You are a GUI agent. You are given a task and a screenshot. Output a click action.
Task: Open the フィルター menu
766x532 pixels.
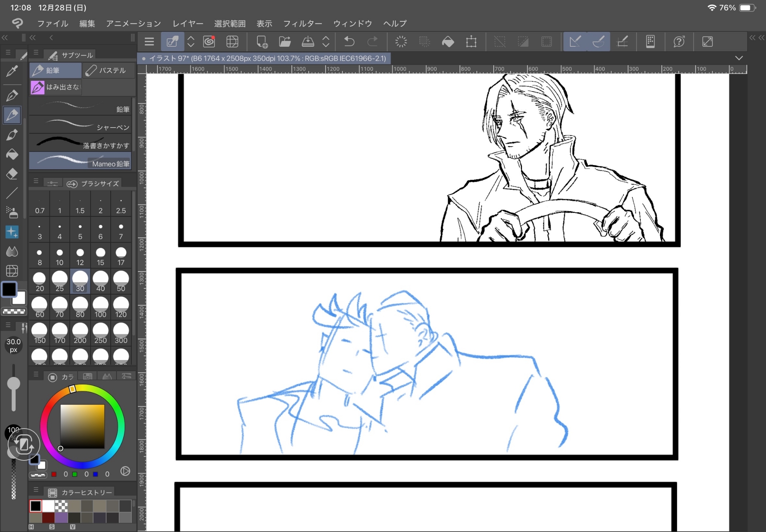coord(303,23)
